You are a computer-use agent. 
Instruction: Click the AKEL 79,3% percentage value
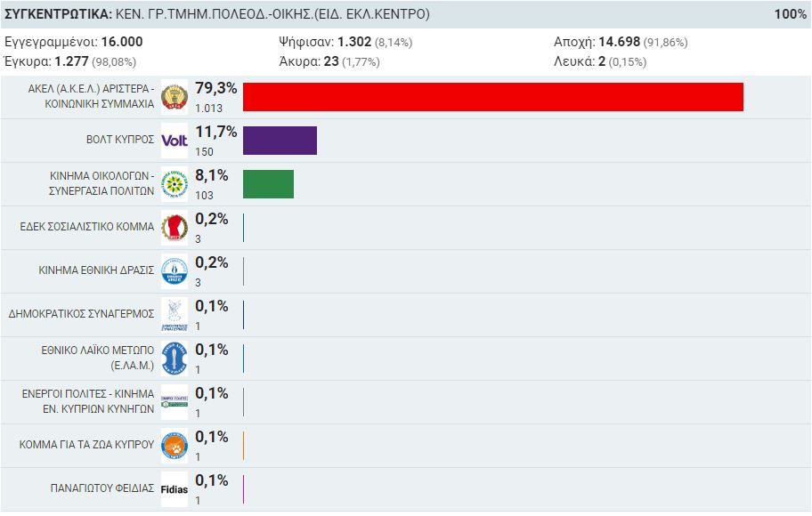tap(216, 88)
